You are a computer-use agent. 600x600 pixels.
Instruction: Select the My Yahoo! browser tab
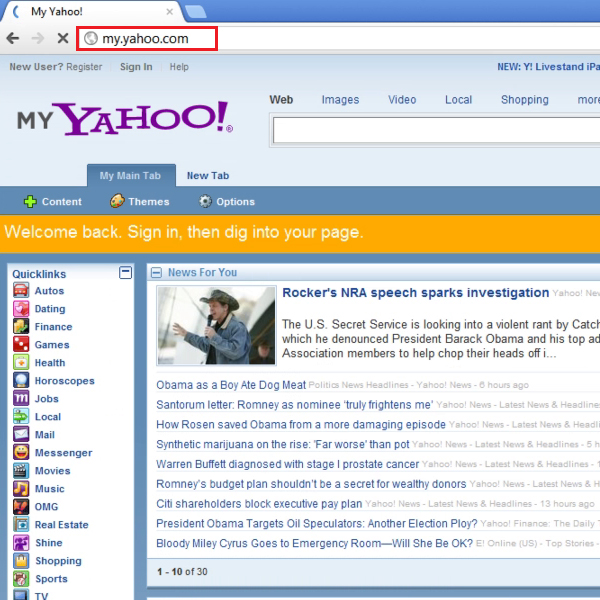(92, 11)
